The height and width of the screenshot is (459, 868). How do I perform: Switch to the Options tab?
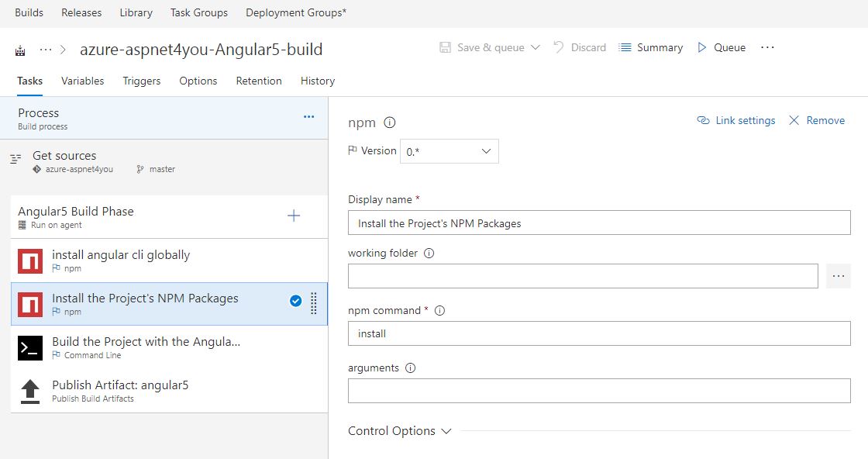point(198,81)
